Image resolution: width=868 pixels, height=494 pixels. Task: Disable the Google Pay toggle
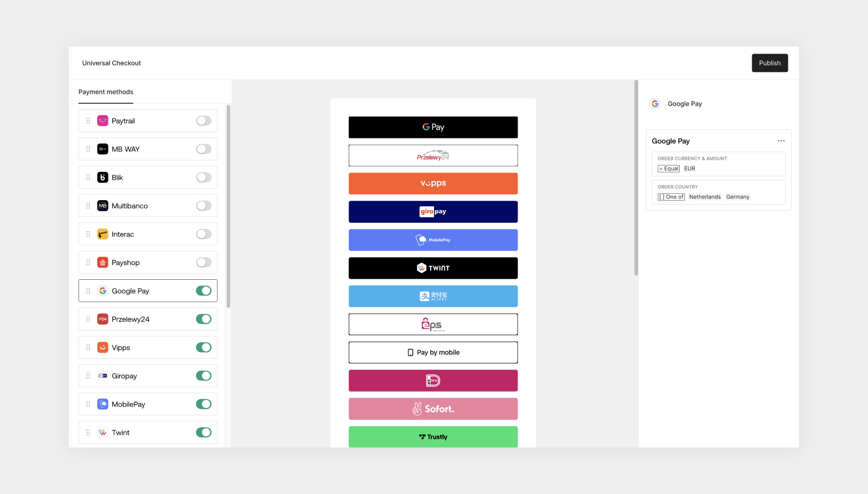pyautogui.click(x=203, y=291)
